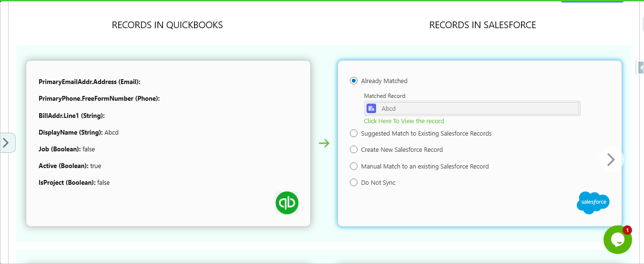
Task: Choose Create New Salesforce Record option
Action: pyautogui.click(x=354, y=149)
